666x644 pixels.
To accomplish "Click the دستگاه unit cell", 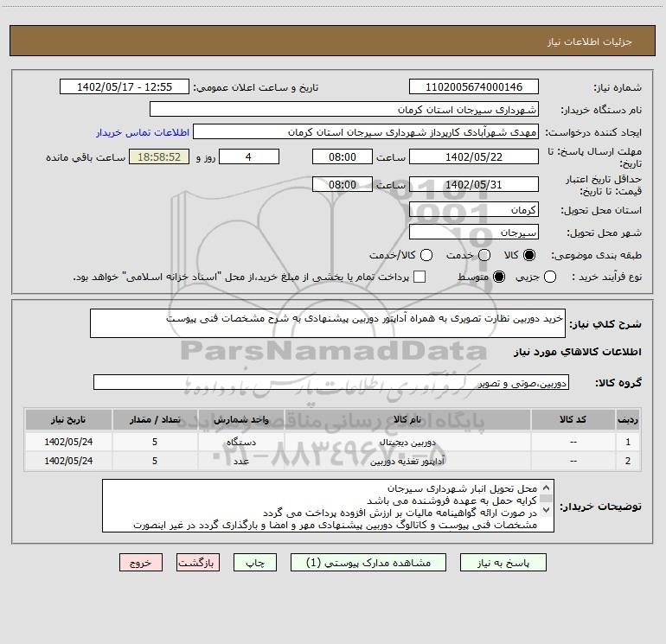I will [x=240, y=442].
